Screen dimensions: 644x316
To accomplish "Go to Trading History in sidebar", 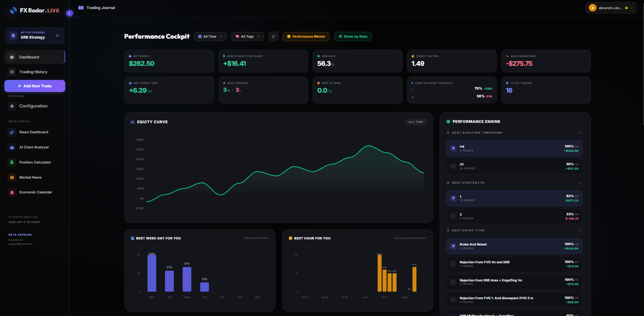I will [33, 72].
